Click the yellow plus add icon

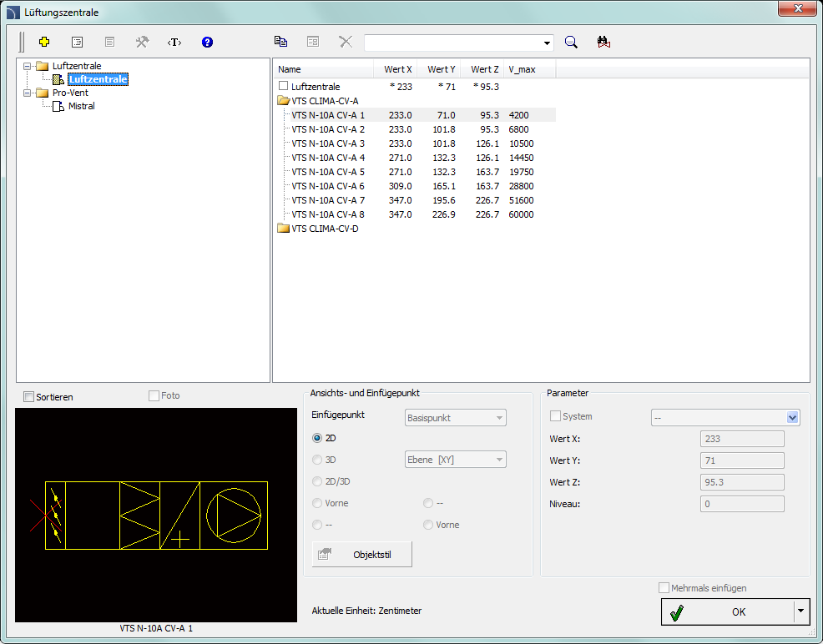click(x=44, y=42)
